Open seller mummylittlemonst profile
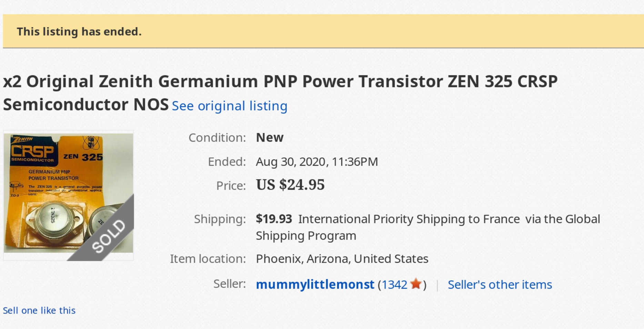644x329 pixels. pyautogui.click(x=315, y=284)
